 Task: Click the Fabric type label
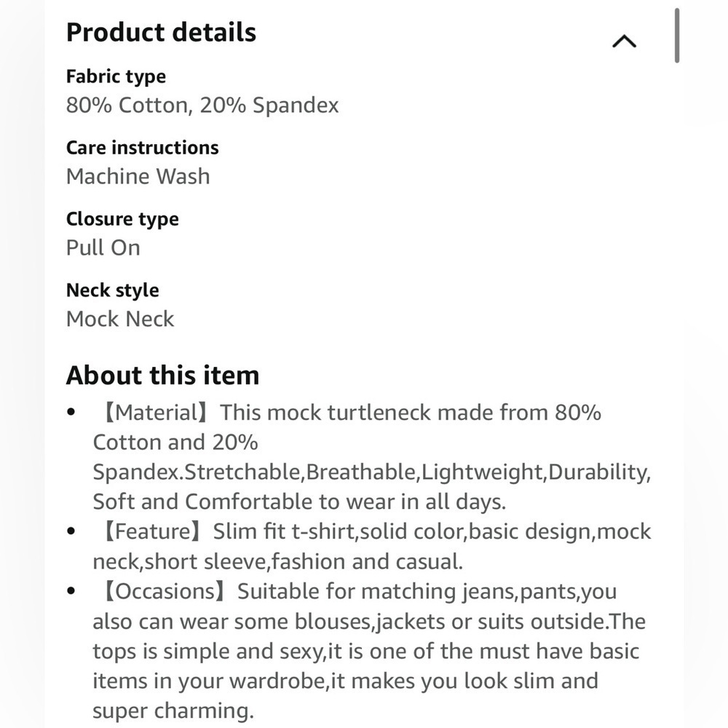point(116,76)
